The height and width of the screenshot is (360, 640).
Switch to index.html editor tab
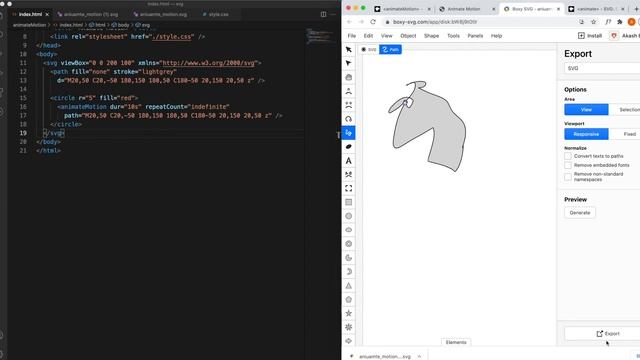pos(30,14)
